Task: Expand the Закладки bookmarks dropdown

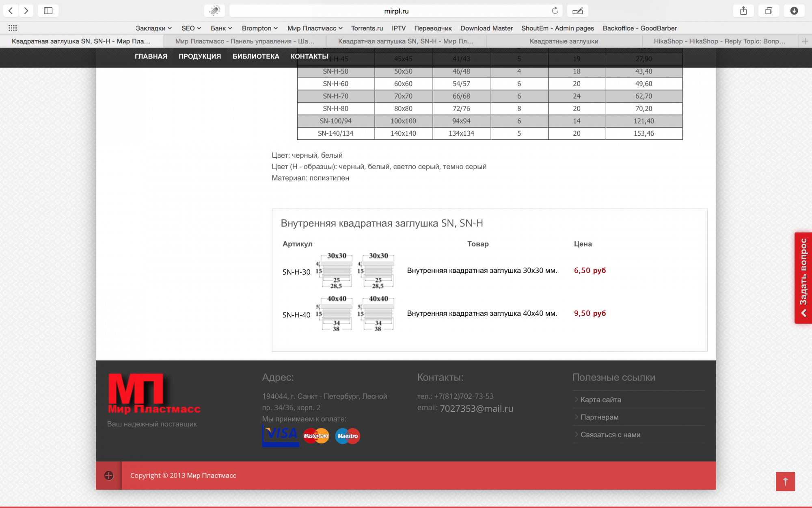Action: [x=153, y=28]
